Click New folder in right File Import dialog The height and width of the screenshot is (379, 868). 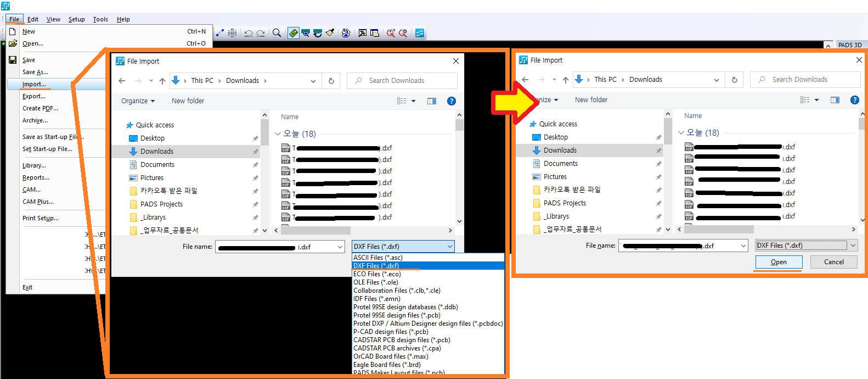(591, 100)
